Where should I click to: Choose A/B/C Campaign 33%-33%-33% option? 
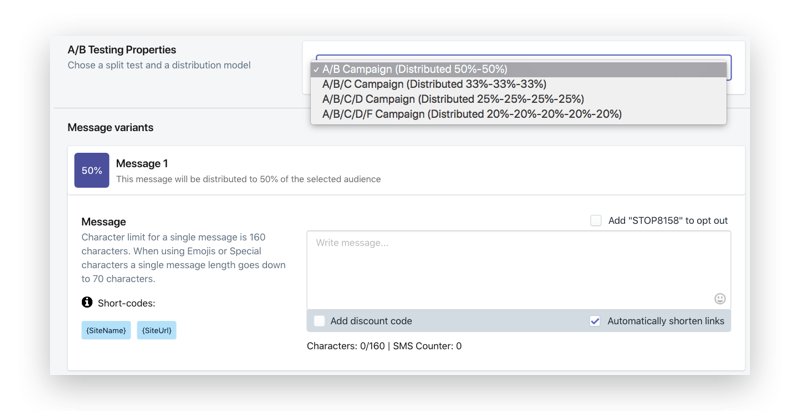pyautogui.click(x=518, y=84)
